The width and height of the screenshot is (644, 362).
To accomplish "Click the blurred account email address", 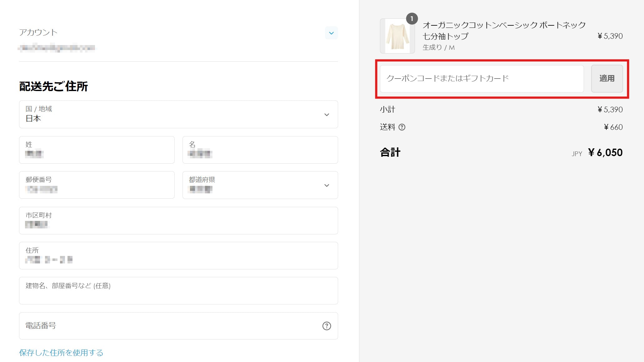I will pyautogui.click(x=57, y=48).
